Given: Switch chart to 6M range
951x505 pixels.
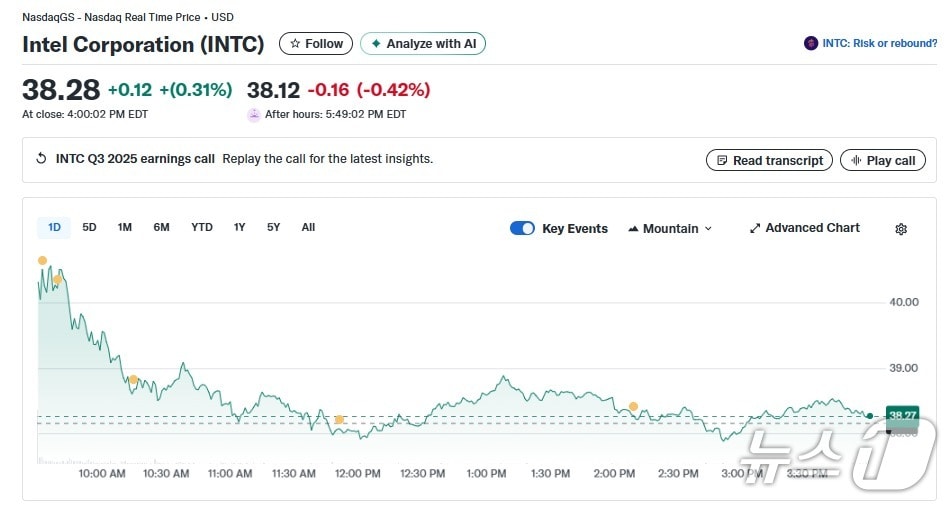Looking at the screenshot, I should tap(161, 227).
